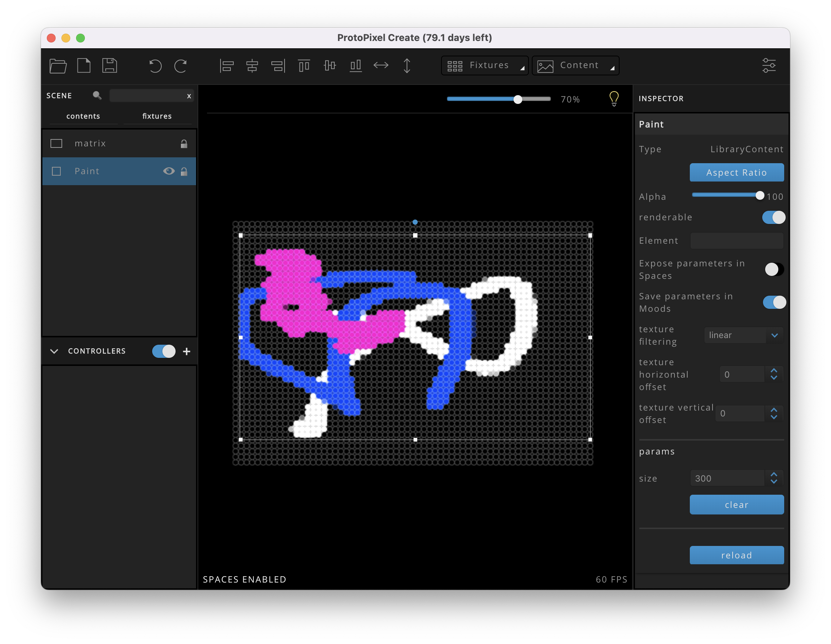The width and height of the screenshot is (831, 644).
Task: Open settings sliders icon at top right
Action: (x=769, y=65)
